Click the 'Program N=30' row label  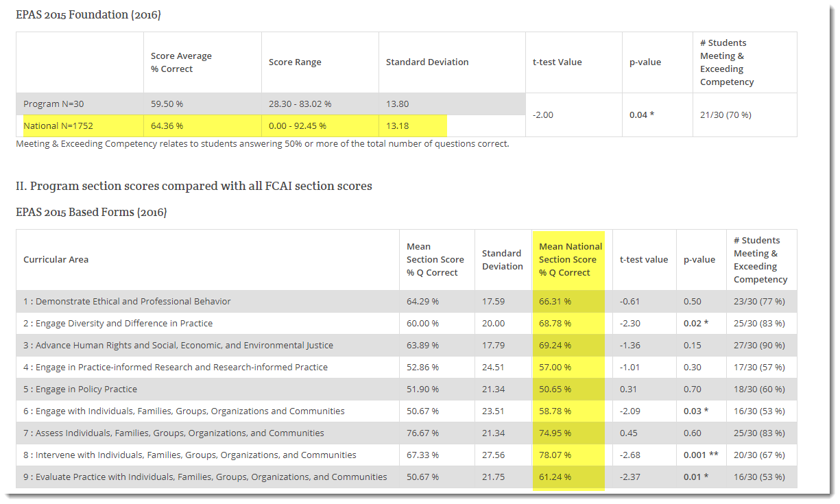(x=53, y=104)
